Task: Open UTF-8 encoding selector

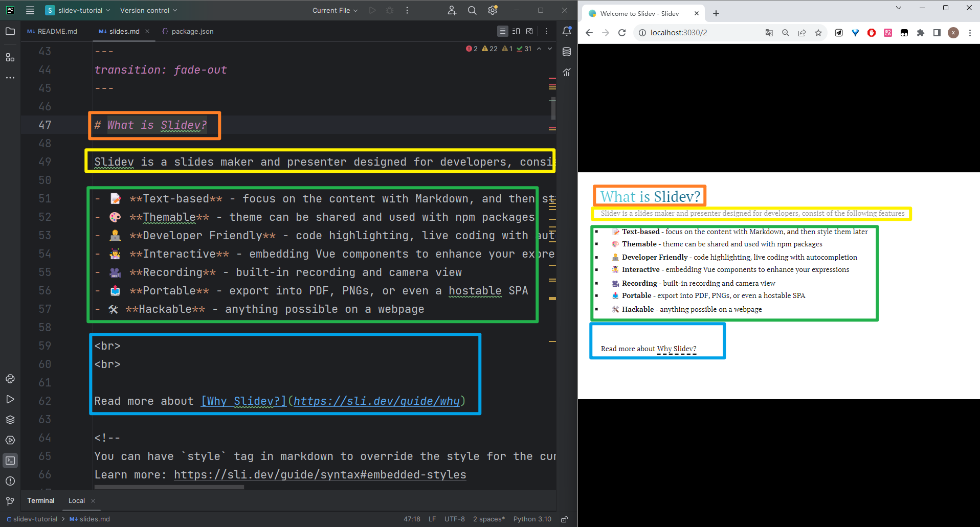Action: click(455, 519)
